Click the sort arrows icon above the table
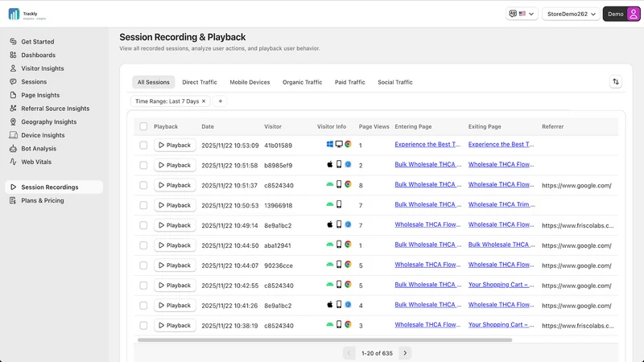The height and width of the screenshot is (362, 644). (x=616, y=82)
